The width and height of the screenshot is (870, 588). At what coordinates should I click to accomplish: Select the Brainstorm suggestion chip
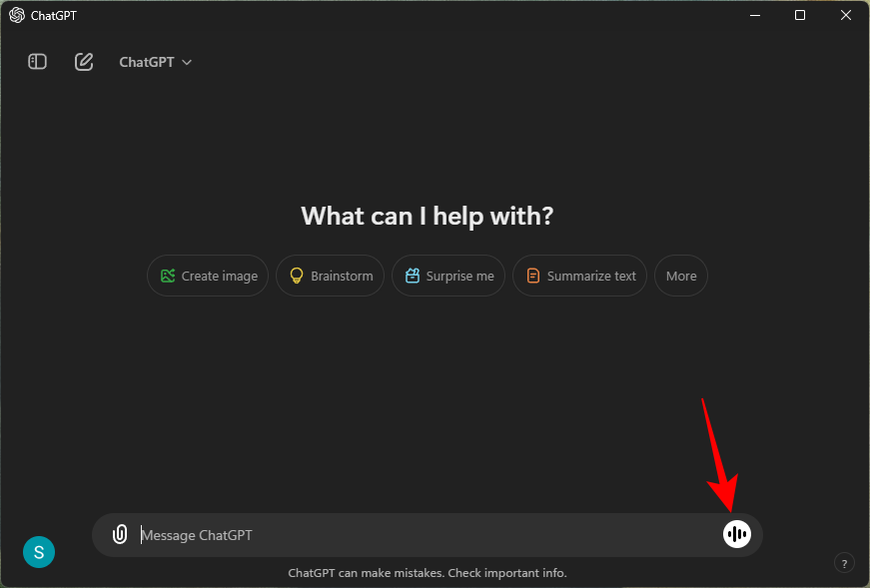coord(330,277)
